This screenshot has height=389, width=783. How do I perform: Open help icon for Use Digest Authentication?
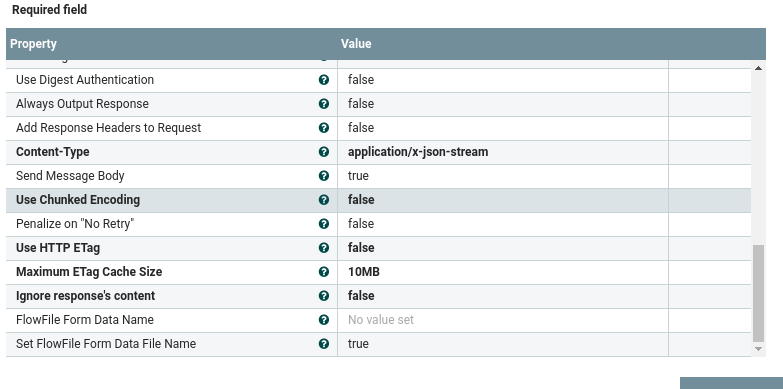click(x=324, y=80)
